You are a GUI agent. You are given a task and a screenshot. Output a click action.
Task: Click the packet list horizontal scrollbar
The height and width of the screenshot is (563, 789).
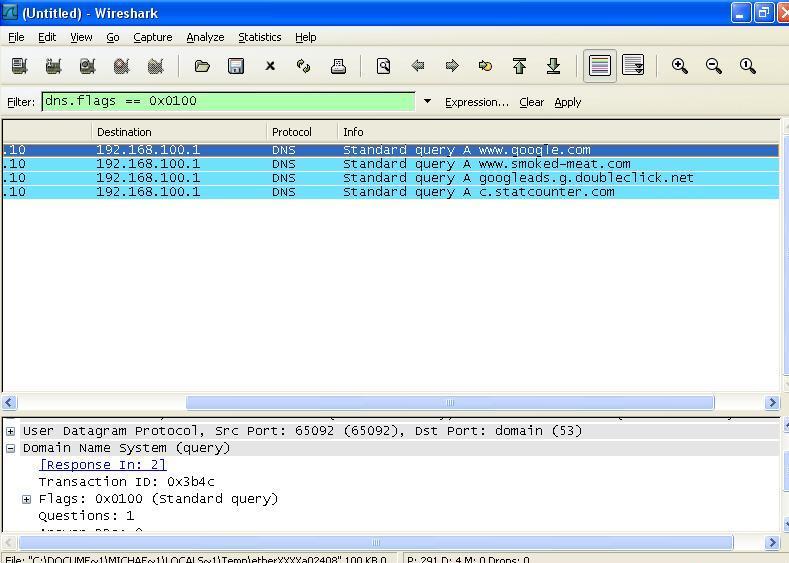tap(450, 402)
